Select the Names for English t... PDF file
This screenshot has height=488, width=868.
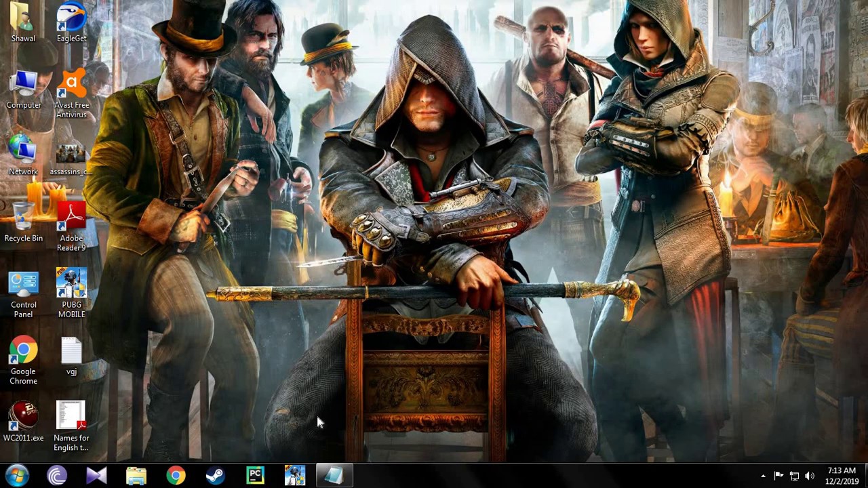click(71, 426)
